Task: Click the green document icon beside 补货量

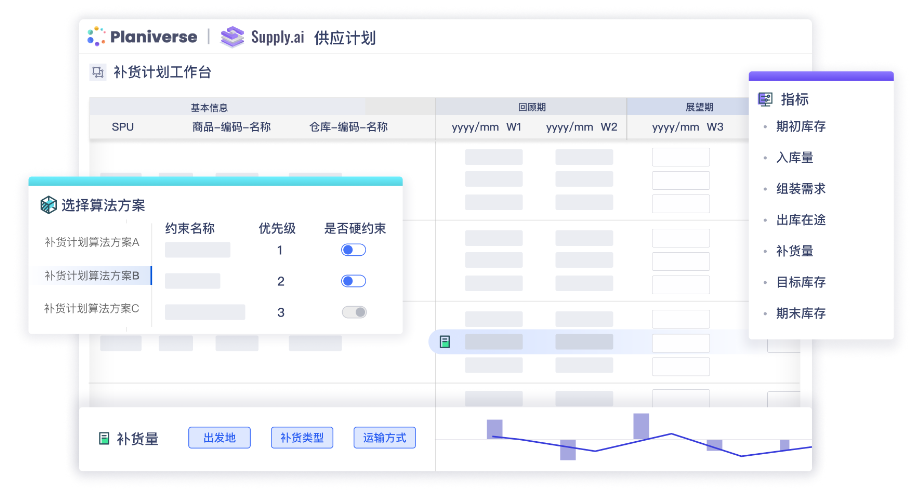Action: click(104, 438)
